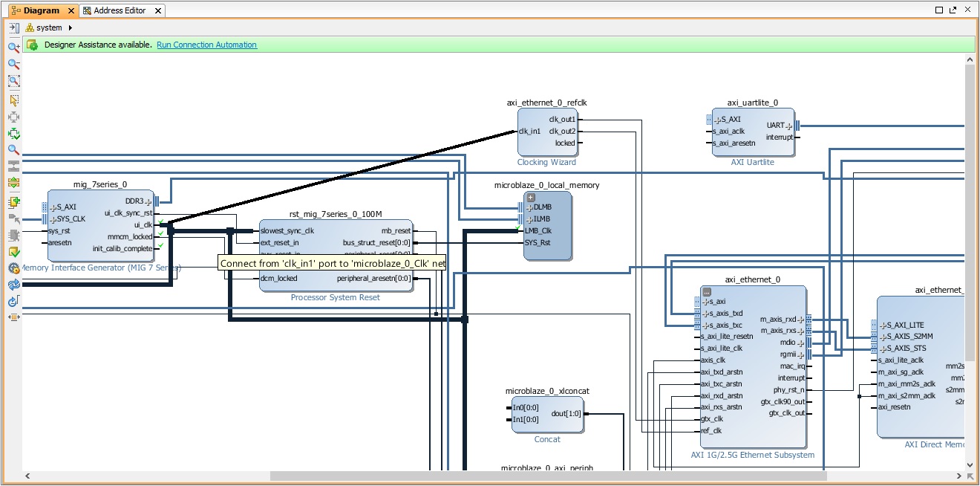Click the corner navigator icon at bottom right

[970, 476]
